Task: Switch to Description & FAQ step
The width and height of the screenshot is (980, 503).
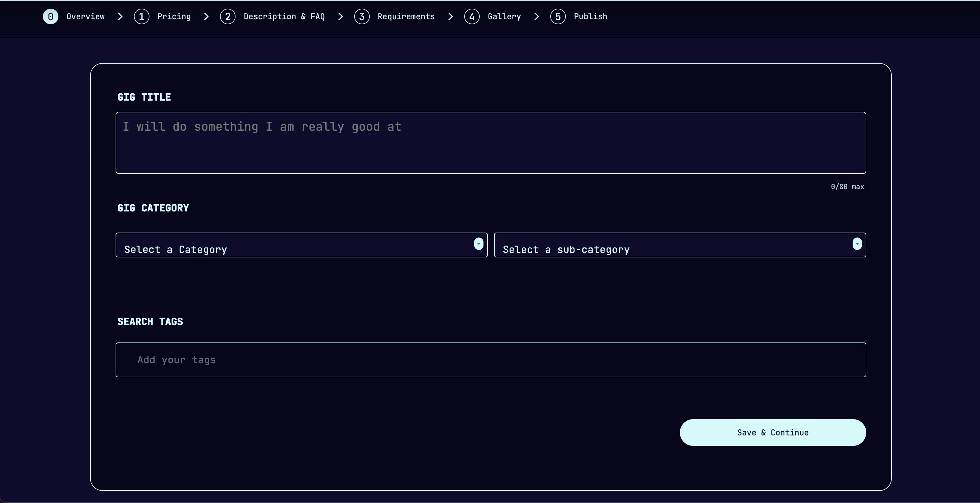Action: tap(284, 17)
